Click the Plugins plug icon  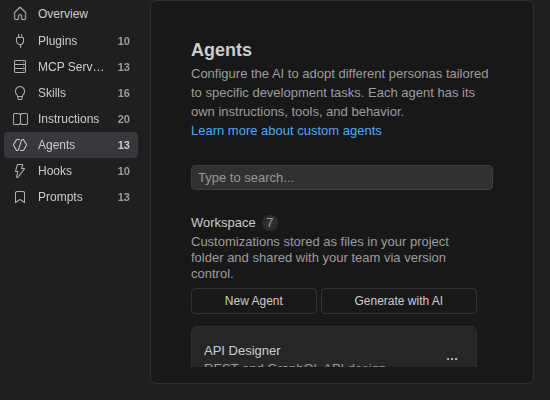point(20,41)
